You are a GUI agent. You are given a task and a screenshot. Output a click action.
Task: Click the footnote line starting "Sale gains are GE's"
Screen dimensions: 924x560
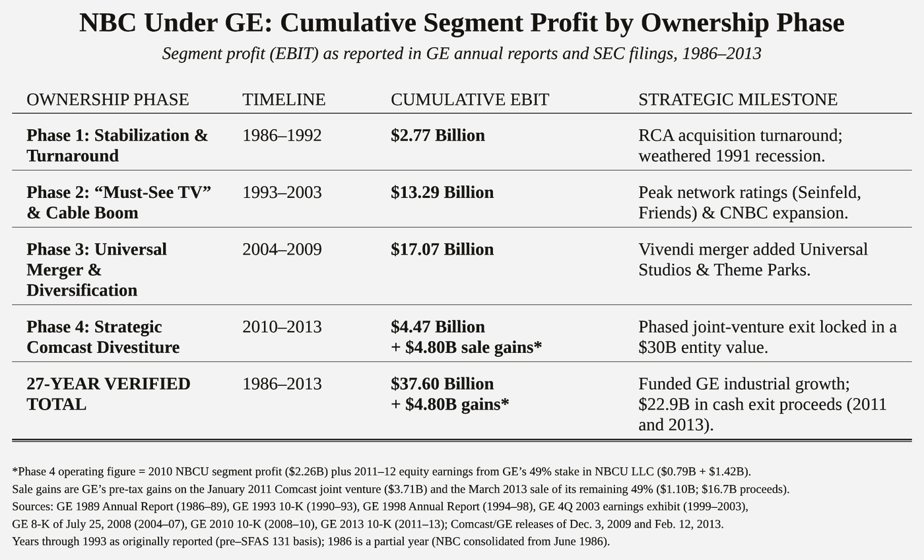(401, 489)
